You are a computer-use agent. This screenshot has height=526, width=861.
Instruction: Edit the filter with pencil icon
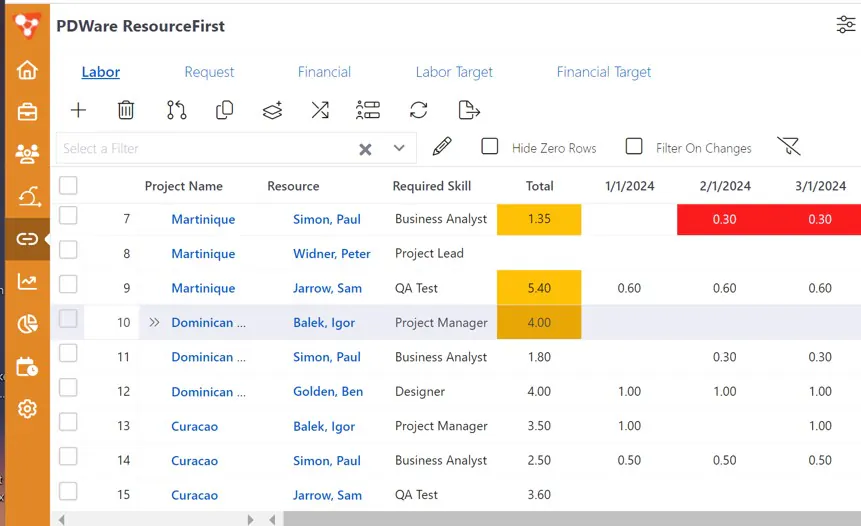(442, 147)
